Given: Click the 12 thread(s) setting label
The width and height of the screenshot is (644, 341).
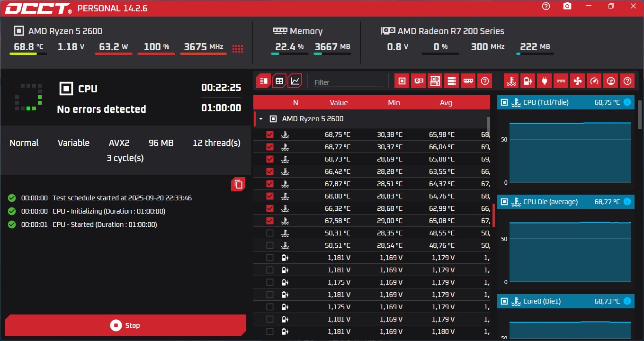Looking at the screenshot, I should coord(216,143).
